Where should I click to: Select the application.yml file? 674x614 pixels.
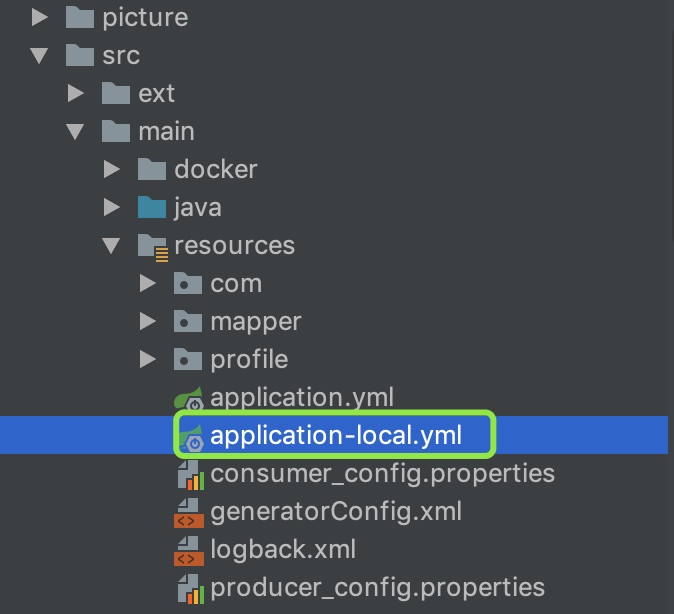click(302, 397)
